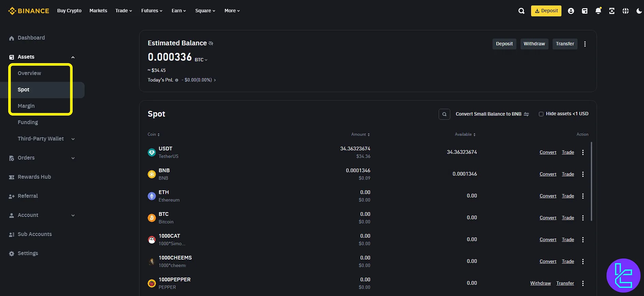Open 1000CHEEMS row more options
Viewport: 644px width, 296px height.
[583, 262]
